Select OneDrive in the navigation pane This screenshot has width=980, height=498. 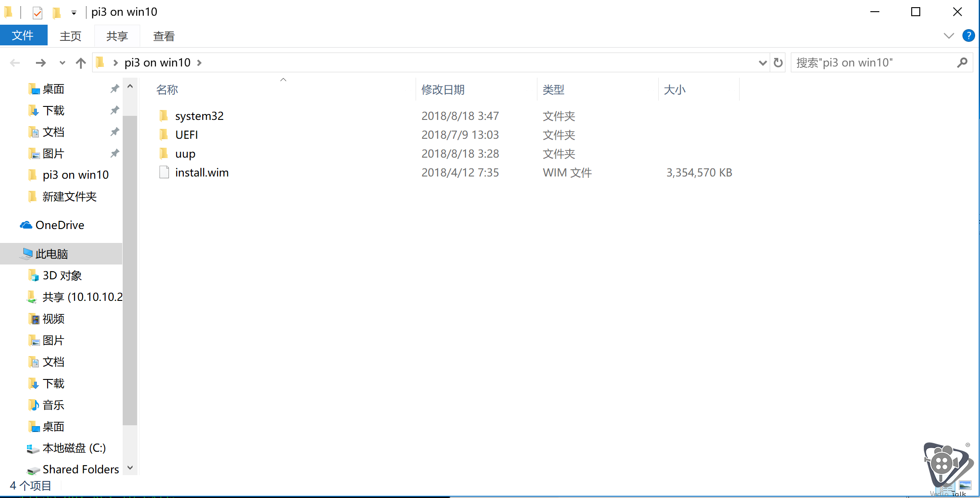click(60, 225)
